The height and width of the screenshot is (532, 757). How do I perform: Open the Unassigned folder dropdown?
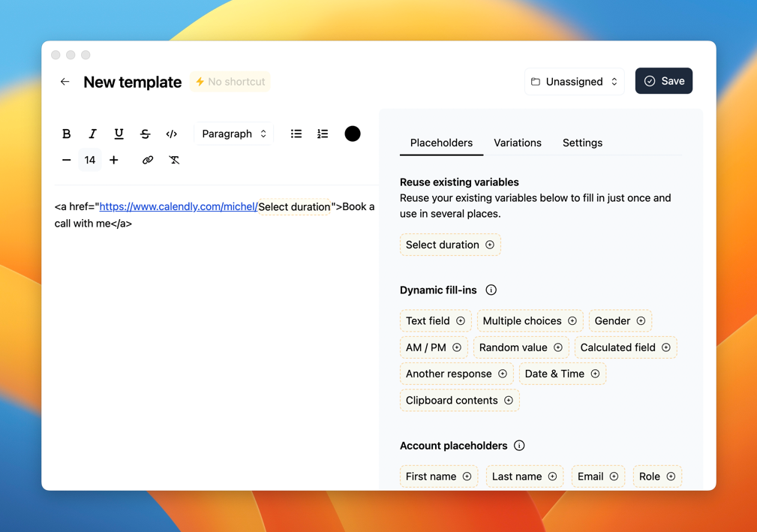pos(574,80)
